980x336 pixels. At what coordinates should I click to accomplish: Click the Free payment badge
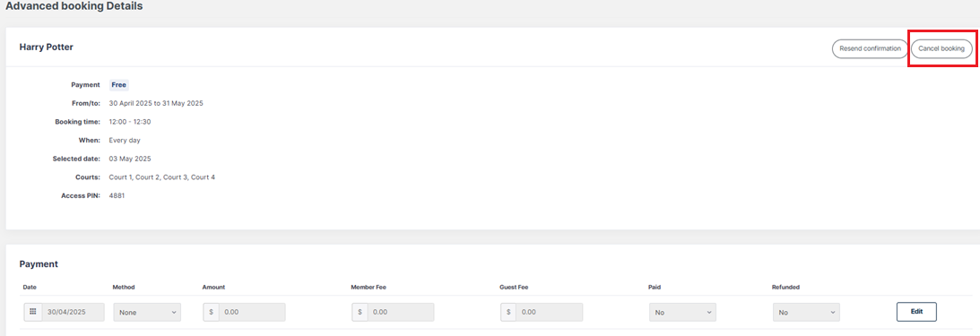[118, 85]
